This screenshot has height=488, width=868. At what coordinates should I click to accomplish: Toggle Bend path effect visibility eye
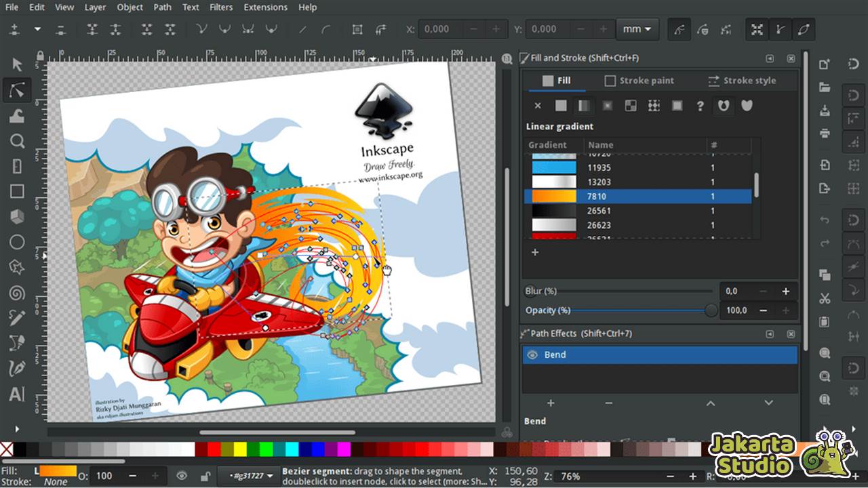[533, 354]
